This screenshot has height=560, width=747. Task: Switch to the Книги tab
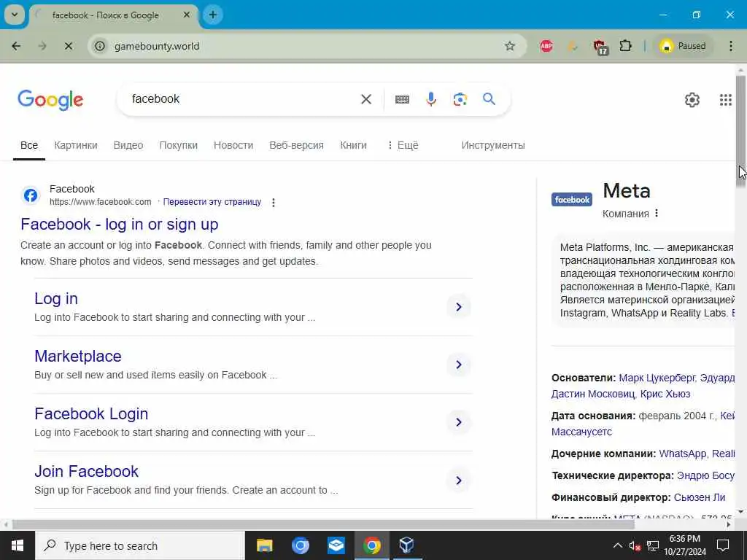(354, 145)
